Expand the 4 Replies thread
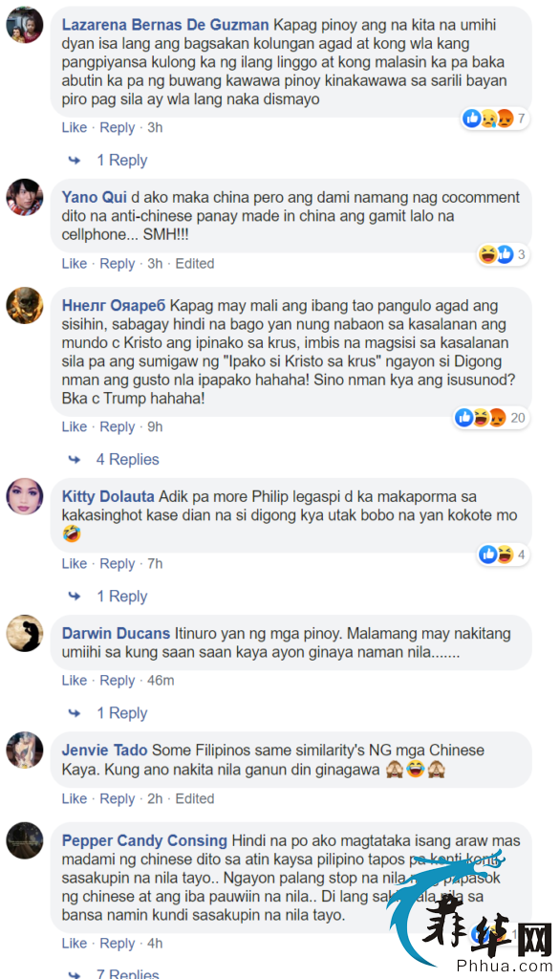Viewport: 560px width, 979px height. (x=127, y=460)
